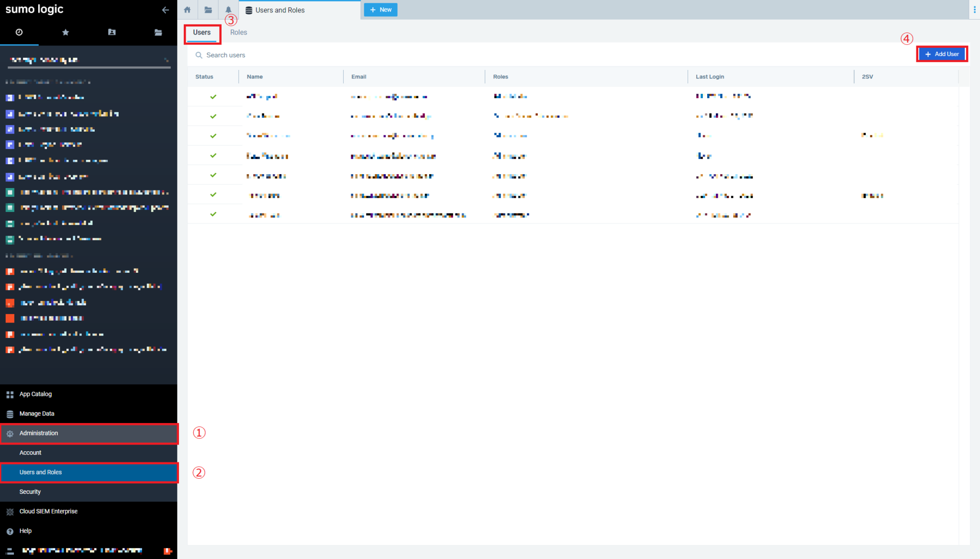This screenshot has height=559, width=980.
Task: Sort users by the Last Login column header
Action: [x=710, y=77]
